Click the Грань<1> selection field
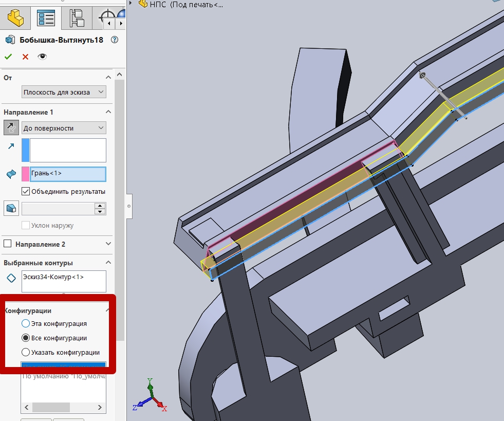This screenshot has height=421, width=504. pyautogui.click(x=68, y=174)
